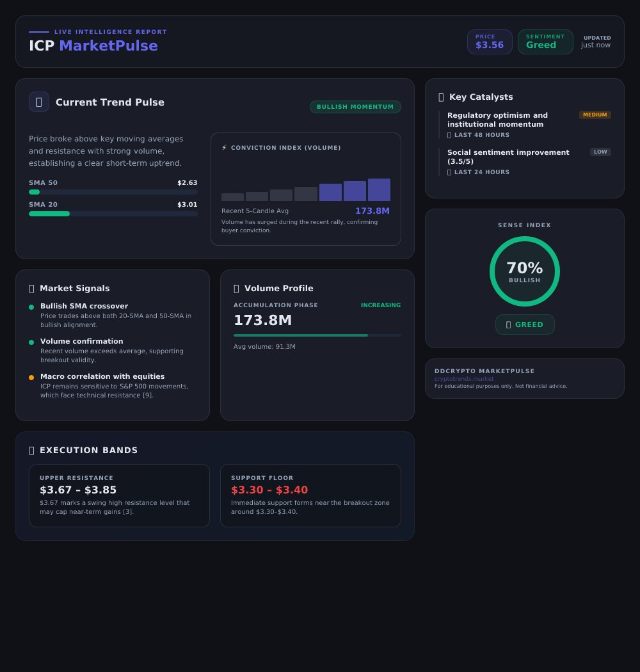The width and height of the screenshot is (640, 672).
Task: Click the Increasing status label
Action: coord(381,305)
